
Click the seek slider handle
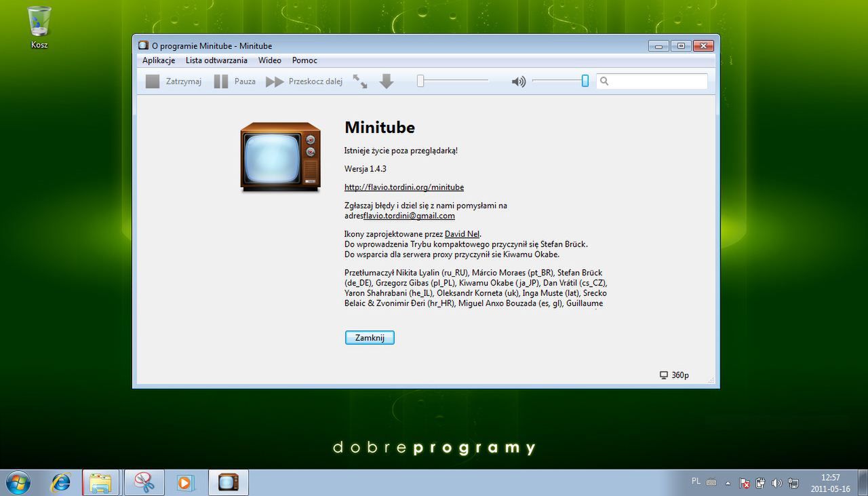pos(420,81)
